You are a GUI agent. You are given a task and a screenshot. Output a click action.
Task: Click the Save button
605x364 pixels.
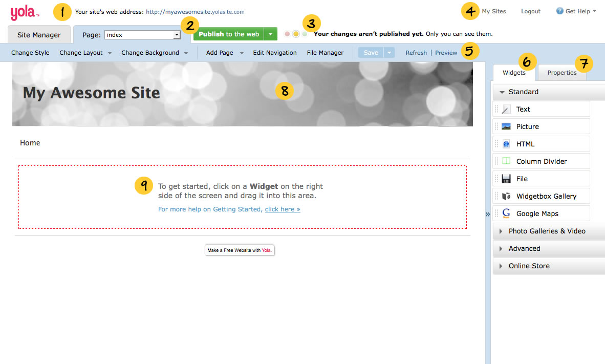(x=371, y=53)
